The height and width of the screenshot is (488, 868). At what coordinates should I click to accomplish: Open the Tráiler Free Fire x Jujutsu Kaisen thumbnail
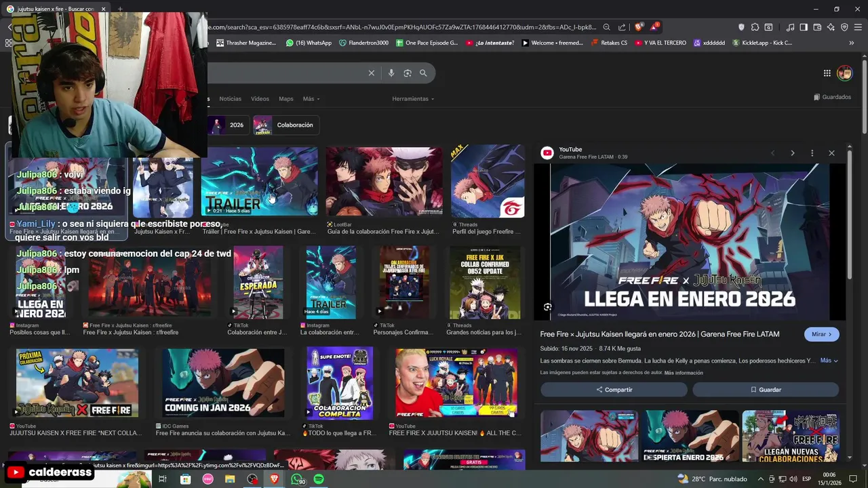point(260,181)
